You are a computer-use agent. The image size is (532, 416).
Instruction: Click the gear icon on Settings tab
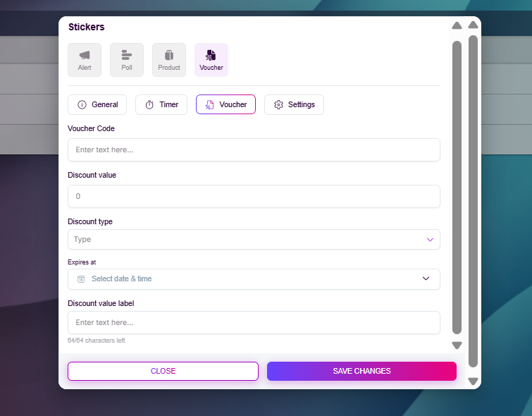(278, 105)
